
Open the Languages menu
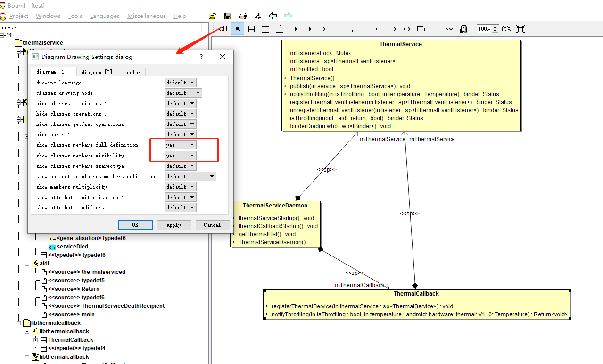[105, 16]
